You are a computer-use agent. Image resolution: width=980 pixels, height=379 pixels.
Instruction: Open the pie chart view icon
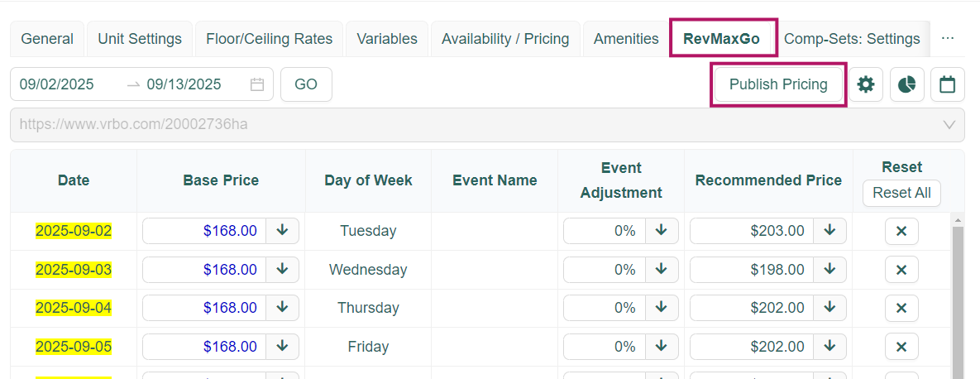click(x=907, y=84)
